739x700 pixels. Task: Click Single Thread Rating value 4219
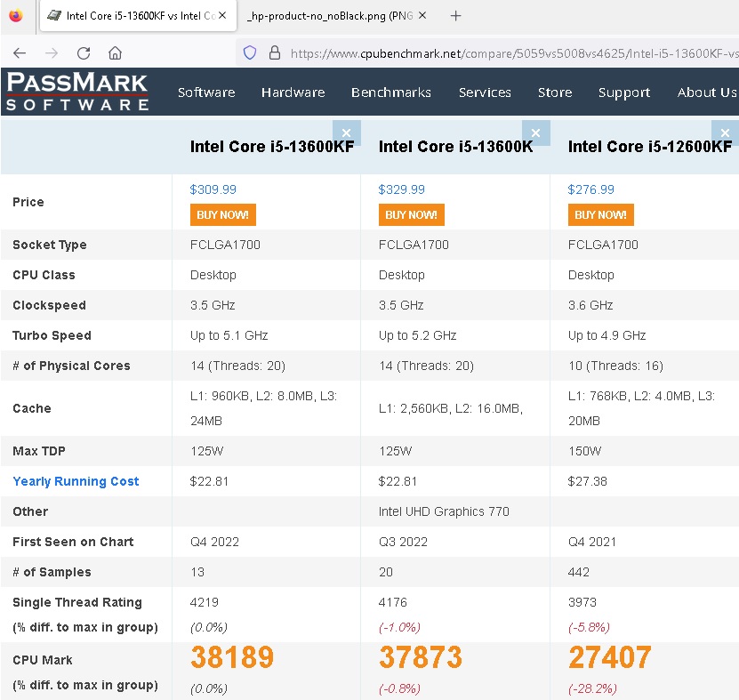205,602
